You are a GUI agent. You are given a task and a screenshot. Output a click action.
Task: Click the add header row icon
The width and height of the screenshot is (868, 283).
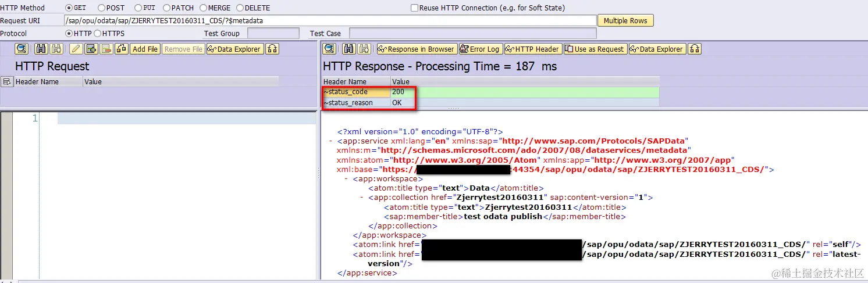[91, 49]
